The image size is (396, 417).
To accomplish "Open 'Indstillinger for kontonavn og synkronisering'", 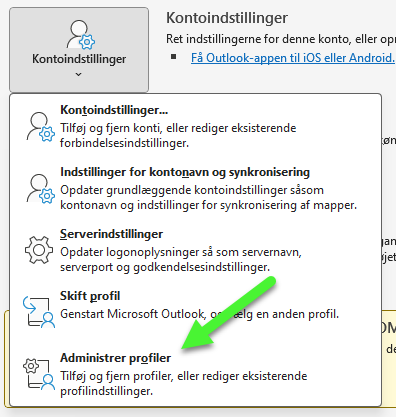I will (185, 172).
